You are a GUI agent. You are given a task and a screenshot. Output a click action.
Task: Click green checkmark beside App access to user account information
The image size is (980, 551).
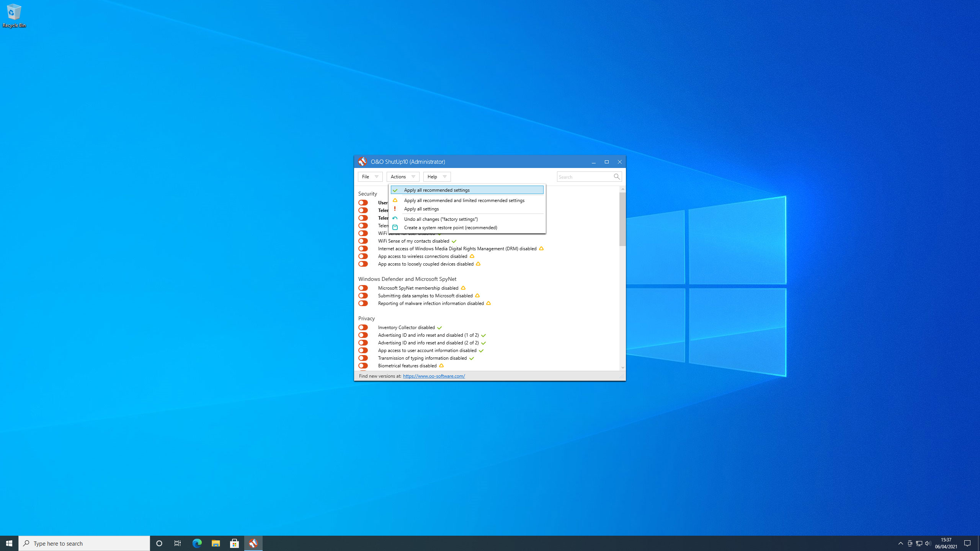click(x=481, y=350)
